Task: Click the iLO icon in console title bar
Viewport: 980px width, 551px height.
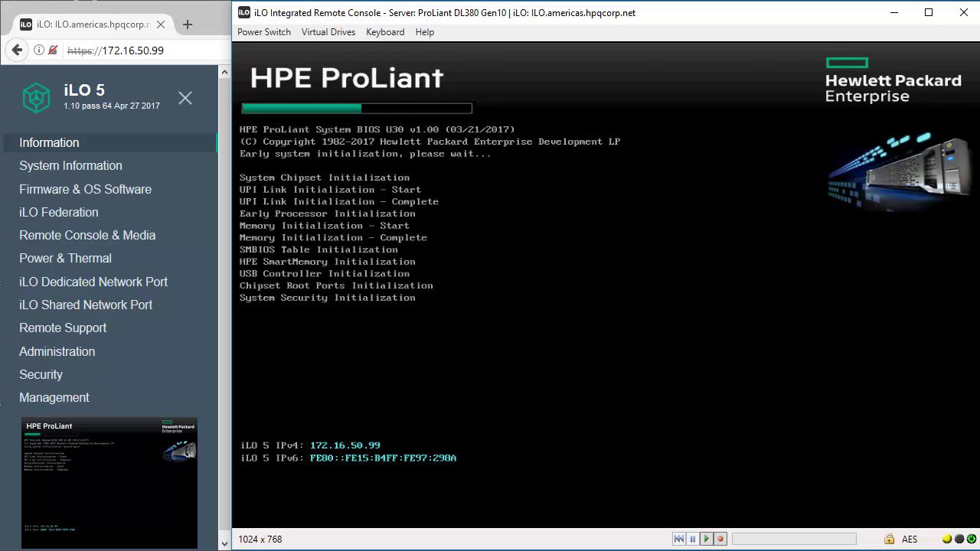Action: [x=243, y=12]
